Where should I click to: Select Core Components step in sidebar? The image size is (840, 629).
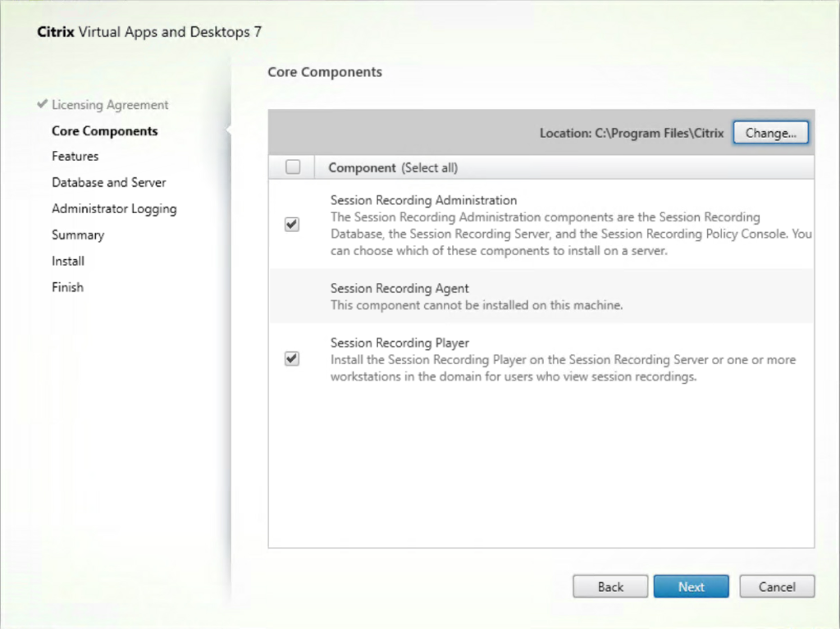point(104,131)
